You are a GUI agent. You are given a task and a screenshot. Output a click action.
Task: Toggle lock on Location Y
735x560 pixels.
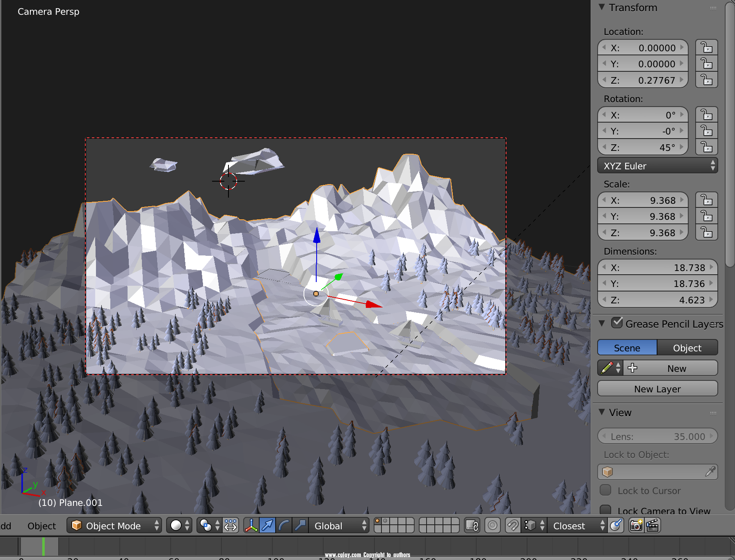pos(706,64)
